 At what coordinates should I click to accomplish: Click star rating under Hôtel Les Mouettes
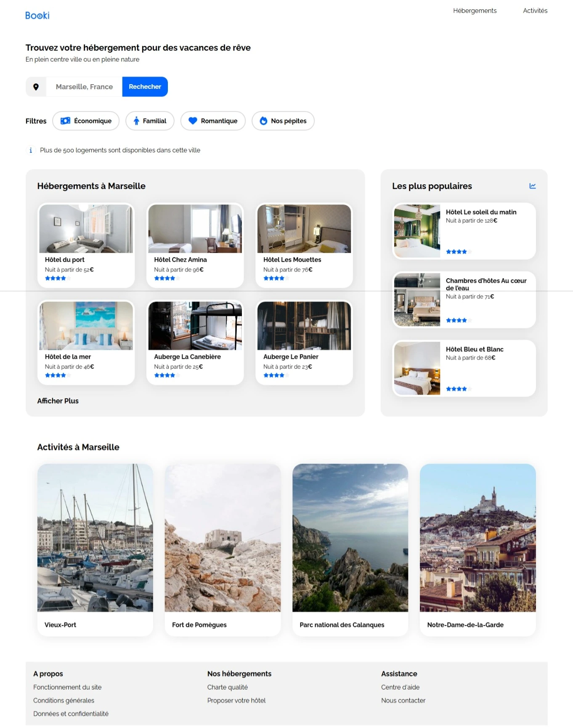(276, 278)
